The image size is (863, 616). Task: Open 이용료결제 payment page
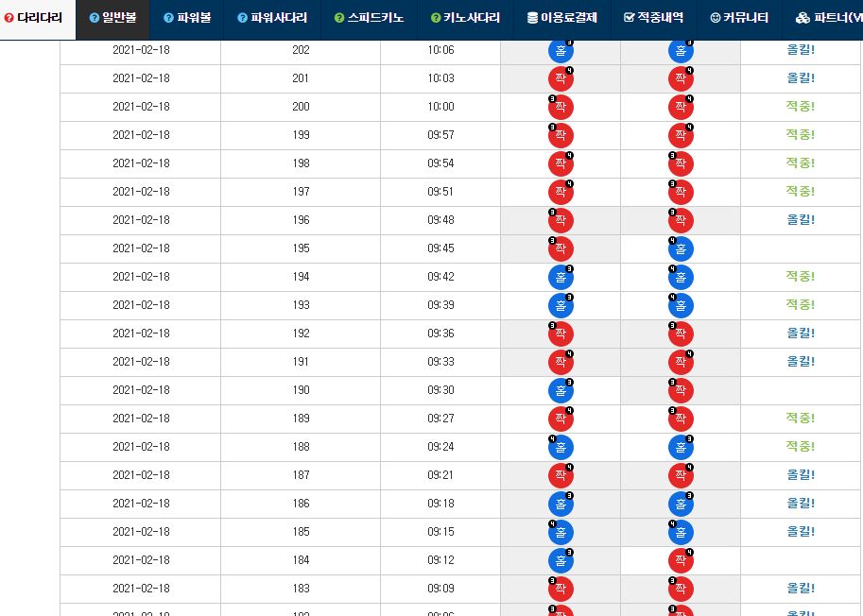click(x=561, y=18)
